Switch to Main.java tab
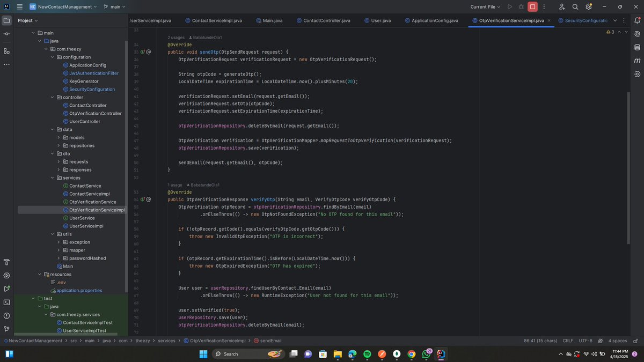This screenshot has width=644, height=362. pos(268,20)
